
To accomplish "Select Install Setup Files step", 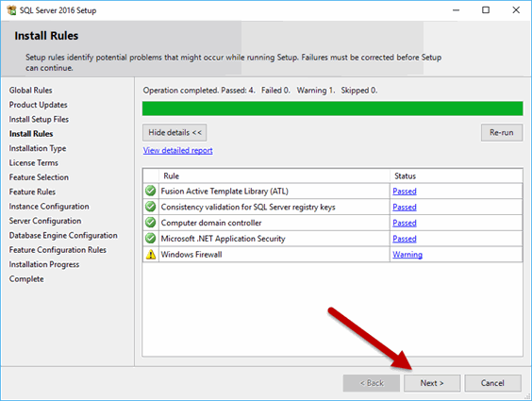I will [x=39, y=120].
